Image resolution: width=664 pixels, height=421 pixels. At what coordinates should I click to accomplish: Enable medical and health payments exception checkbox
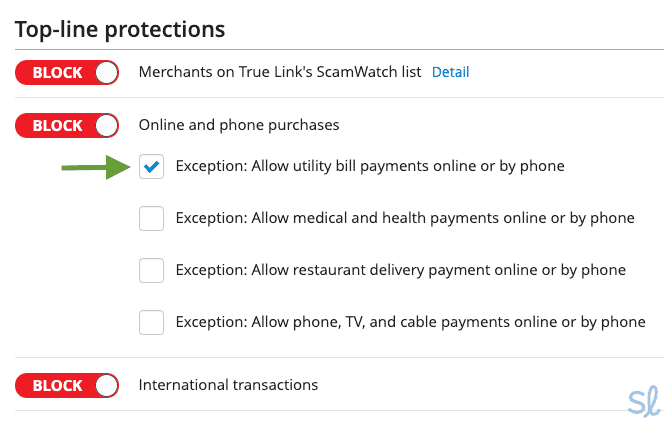click(152, 218)
